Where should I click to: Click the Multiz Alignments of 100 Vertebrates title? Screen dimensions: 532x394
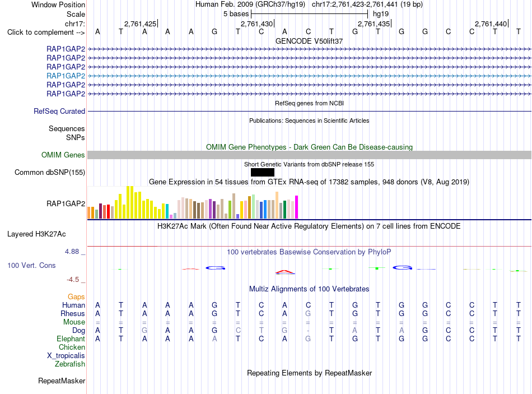coord(309,289)
